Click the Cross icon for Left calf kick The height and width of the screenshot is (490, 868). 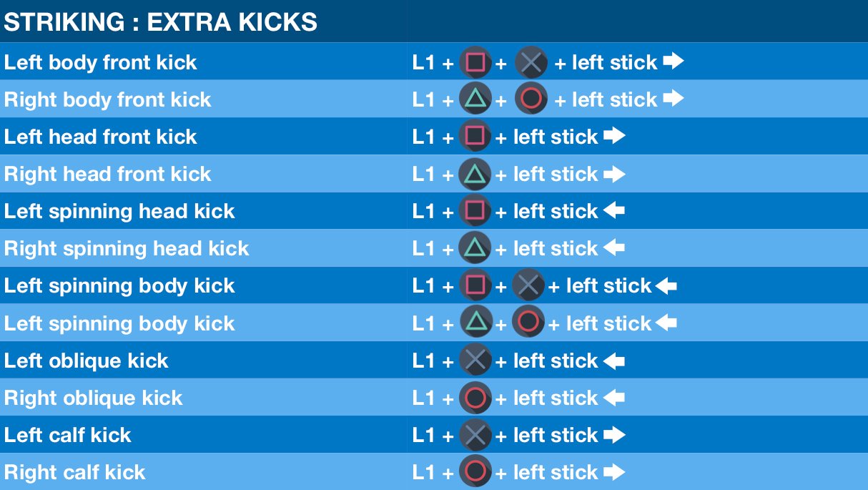[475, 435]
